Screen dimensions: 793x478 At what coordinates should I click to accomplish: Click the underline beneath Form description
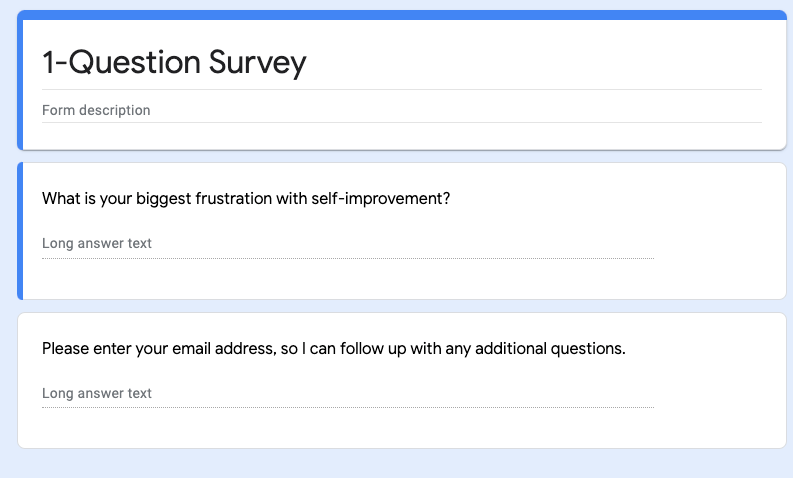(x=400, y=123)
